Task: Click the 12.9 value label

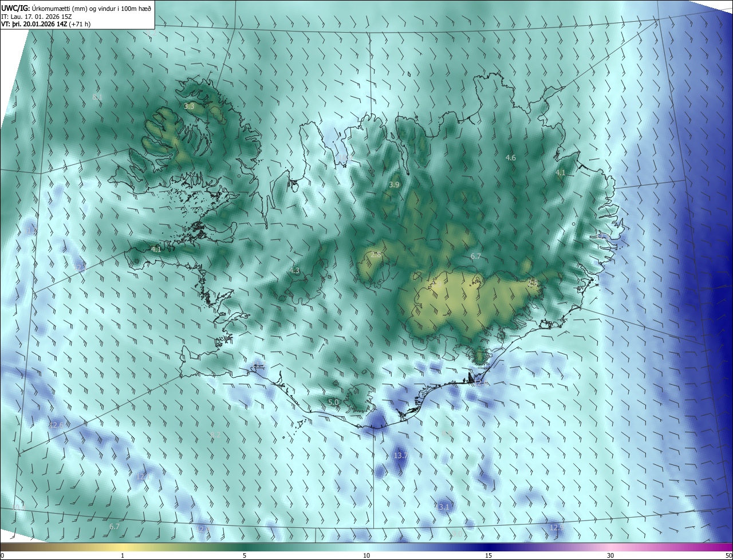Action: pos(555,527)
